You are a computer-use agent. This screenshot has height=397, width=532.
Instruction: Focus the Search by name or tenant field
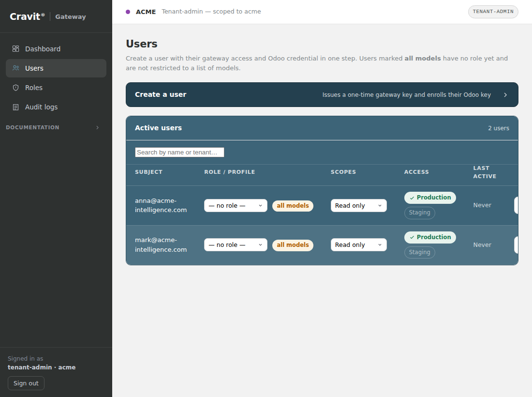[x=179, y=152]
